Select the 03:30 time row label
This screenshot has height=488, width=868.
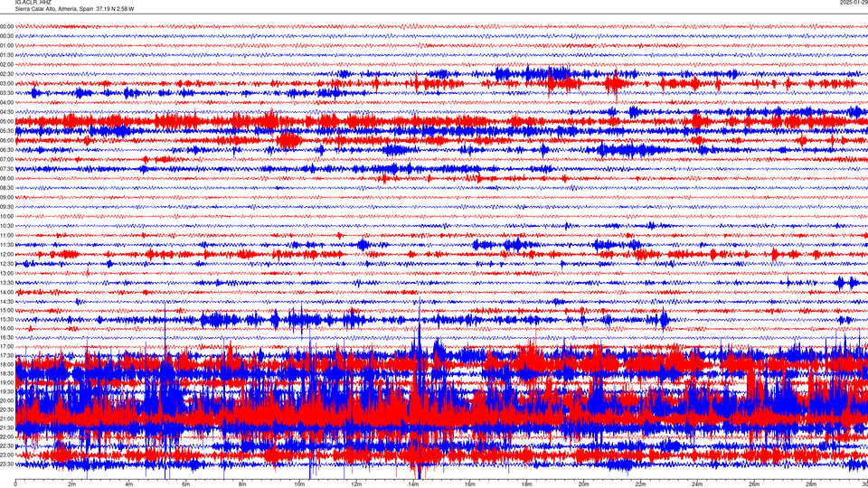click(6, 93)
